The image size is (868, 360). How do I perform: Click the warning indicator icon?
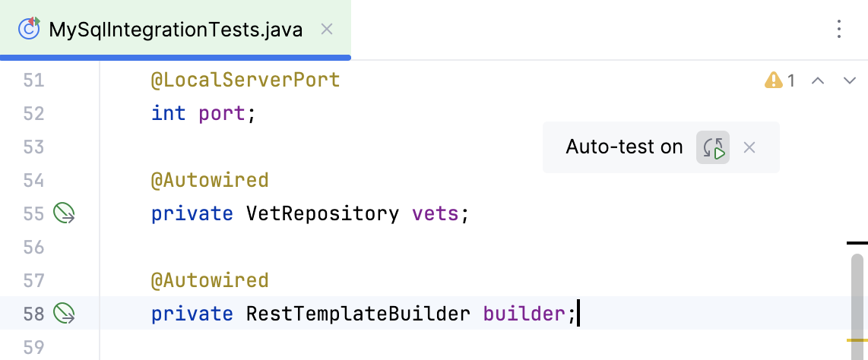click(773, 80)
